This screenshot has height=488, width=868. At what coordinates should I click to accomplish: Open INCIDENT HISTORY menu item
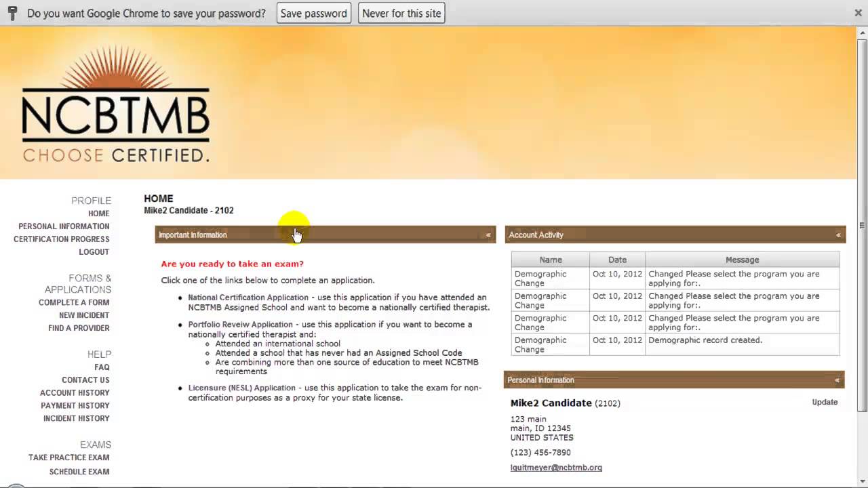[x=77, y=419]
